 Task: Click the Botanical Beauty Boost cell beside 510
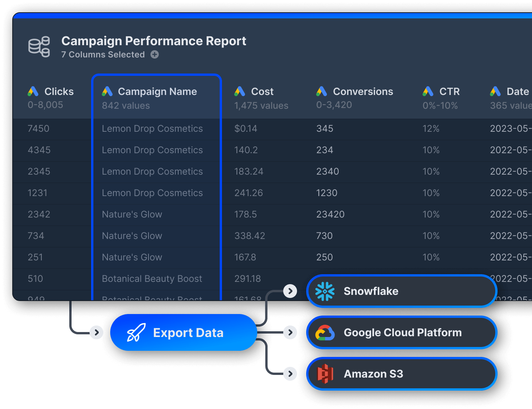152,279
